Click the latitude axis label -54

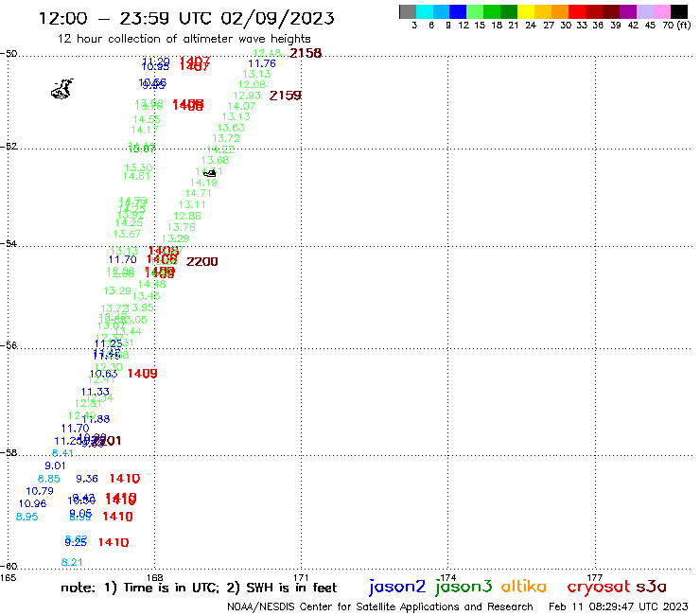pos(9,243)
